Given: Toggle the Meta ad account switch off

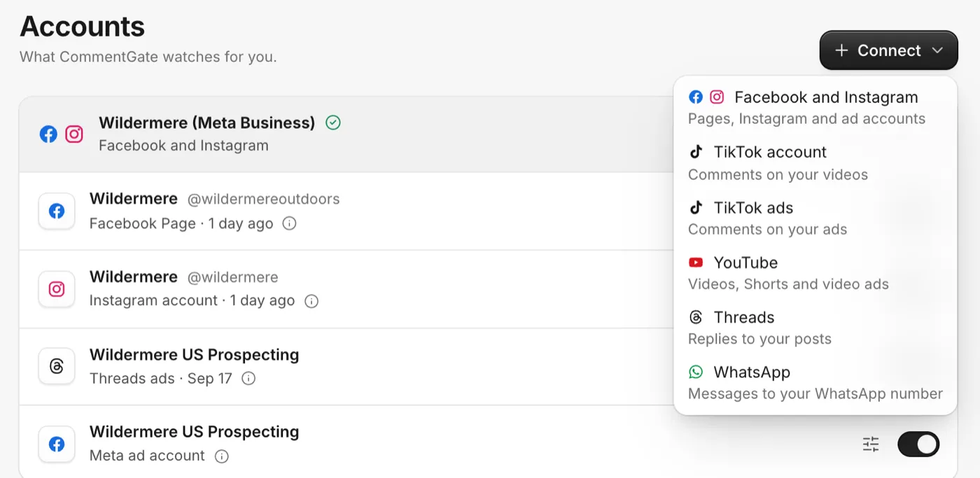Looking at the screenshot, I should point(918,444).
